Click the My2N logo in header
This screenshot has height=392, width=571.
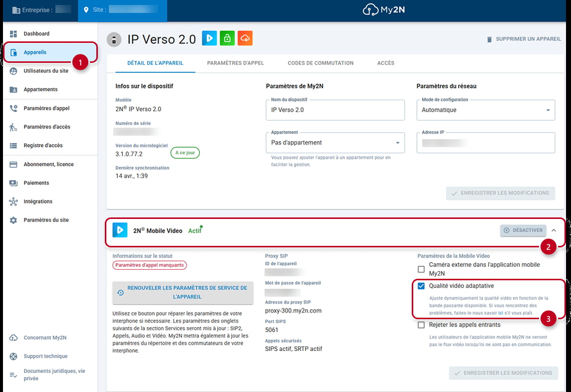tap(384, 10)
